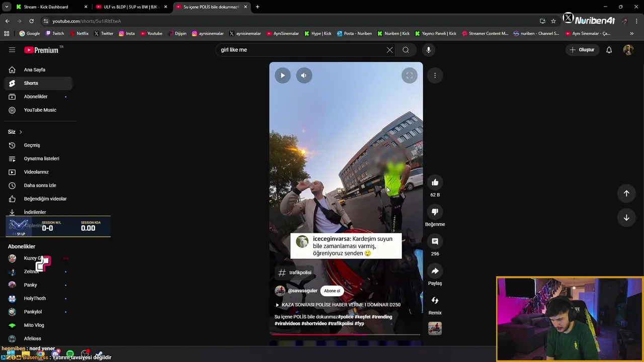Open YouTube Music from sidebar

pyautogui.click(x=38, y=110)
